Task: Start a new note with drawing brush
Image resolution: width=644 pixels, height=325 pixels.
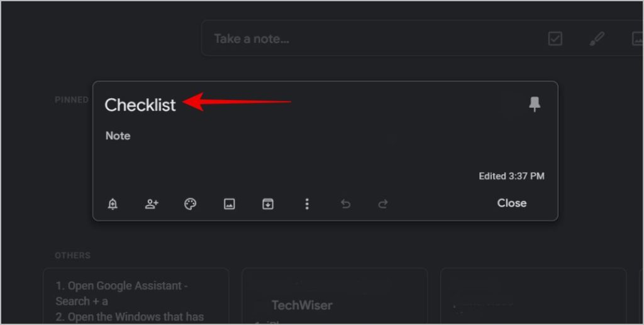Action: pos(596,39)
